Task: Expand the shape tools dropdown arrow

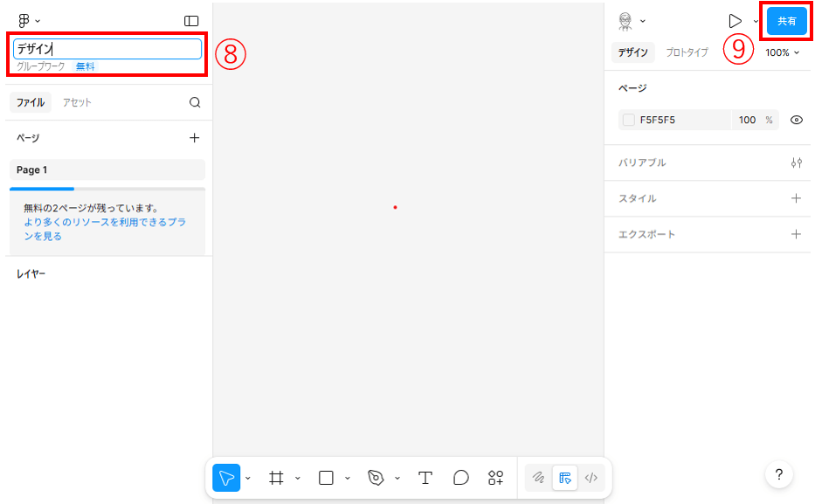Action: tap(348, 479)
